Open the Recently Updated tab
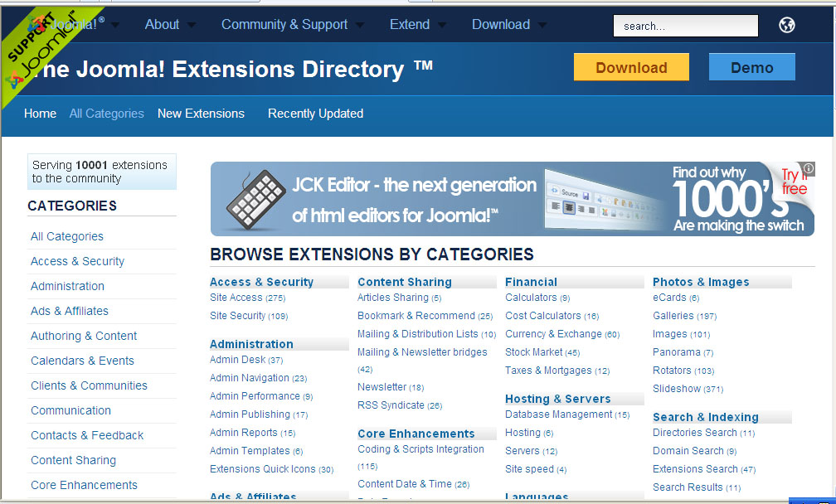836x504 pixels. [316, 114]
